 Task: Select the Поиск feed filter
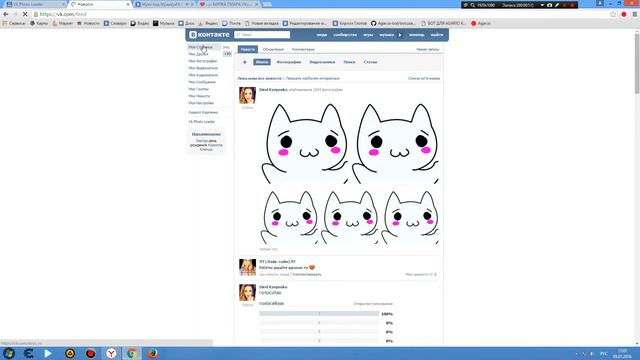349,62
